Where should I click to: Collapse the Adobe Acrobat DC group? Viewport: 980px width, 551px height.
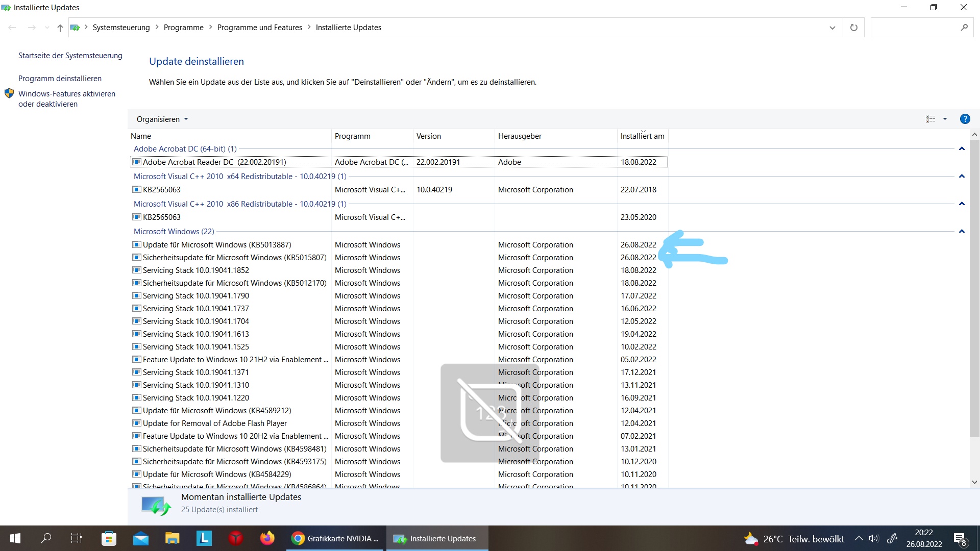click(x=962, y=149)
